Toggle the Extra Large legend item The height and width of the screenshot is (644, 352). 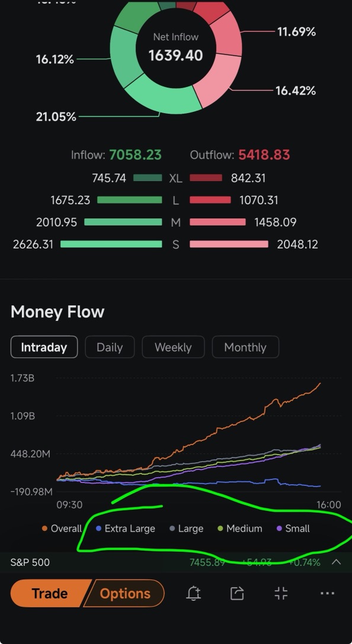(x=126, y=529)
